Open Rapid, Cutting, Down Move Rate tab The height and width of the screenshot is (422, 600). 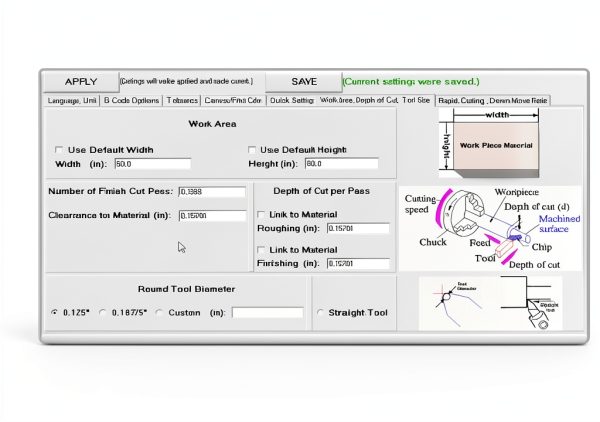pyautogui.click(x=493, y=101)
